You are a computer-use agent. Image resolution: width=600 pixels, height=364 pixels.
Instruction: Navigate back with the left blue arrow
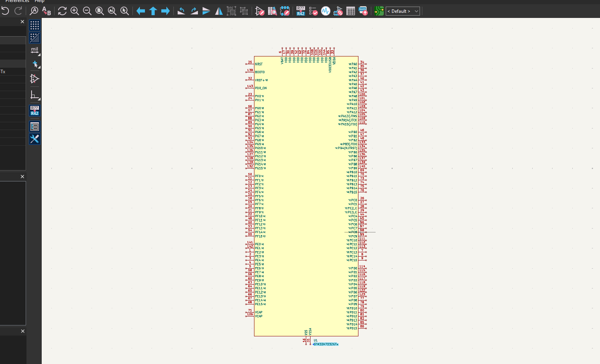tap(141, 11)
